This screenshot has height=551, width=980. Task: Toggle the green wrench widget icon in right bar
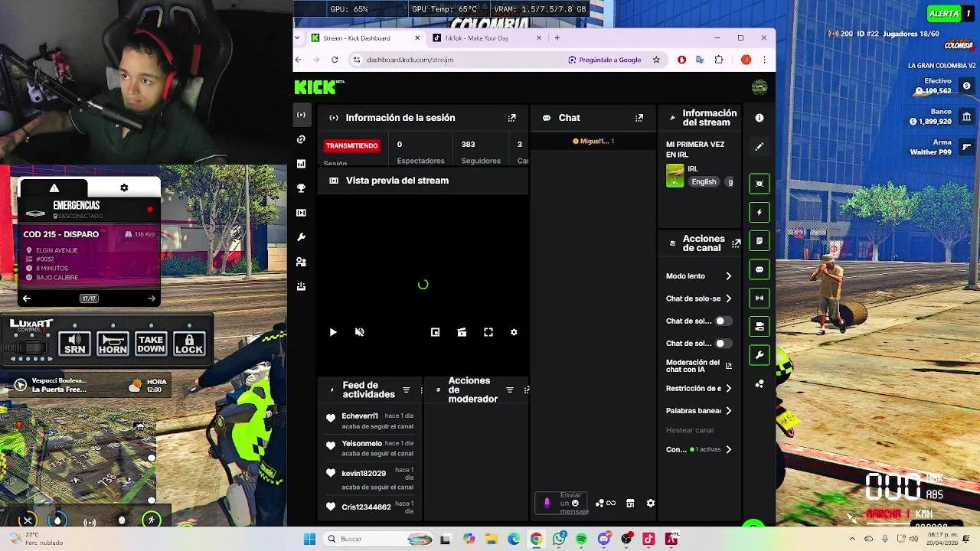point(759,355)
